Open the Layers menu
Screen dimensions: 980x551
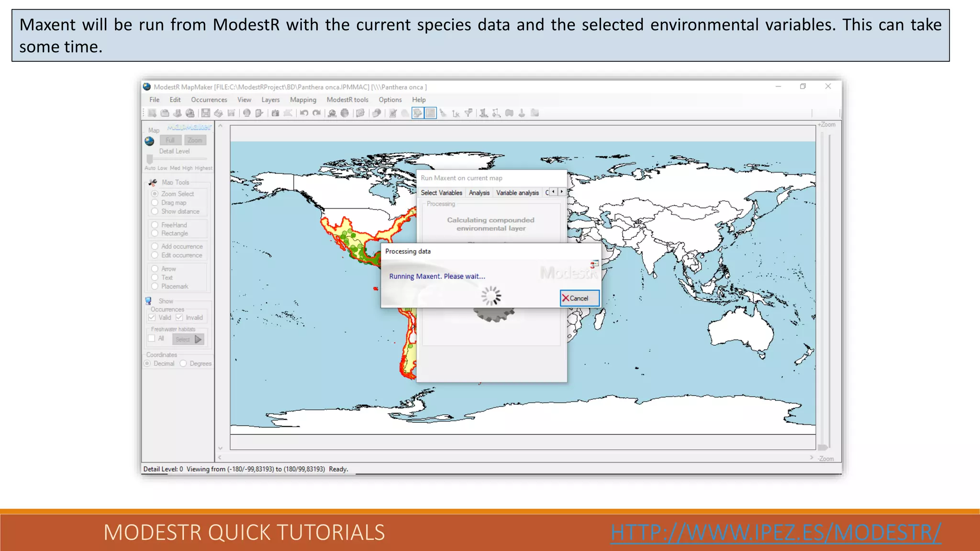270,99
